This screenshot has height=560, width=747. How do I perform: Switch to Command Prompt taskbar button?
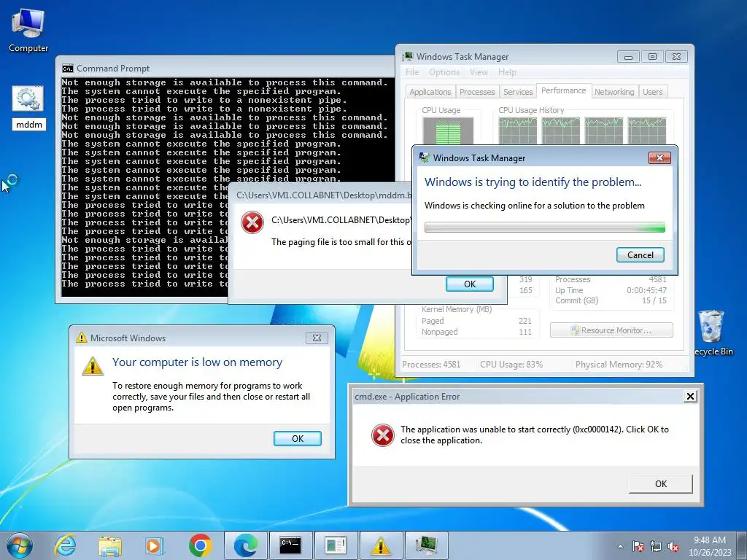(x=290, y=545)
